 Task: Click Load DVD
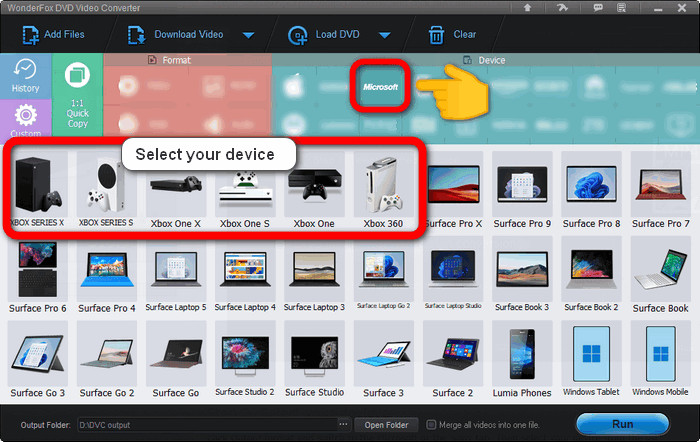324,35
